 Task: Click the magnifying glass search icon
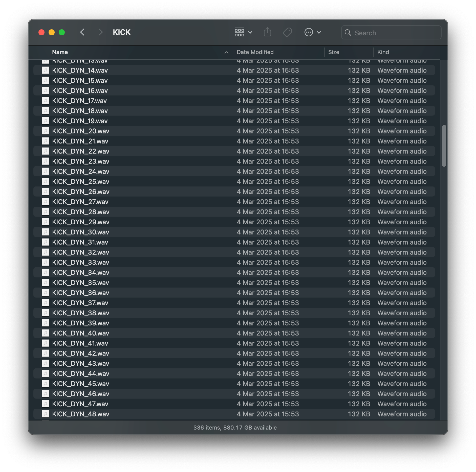pos(348,33)
